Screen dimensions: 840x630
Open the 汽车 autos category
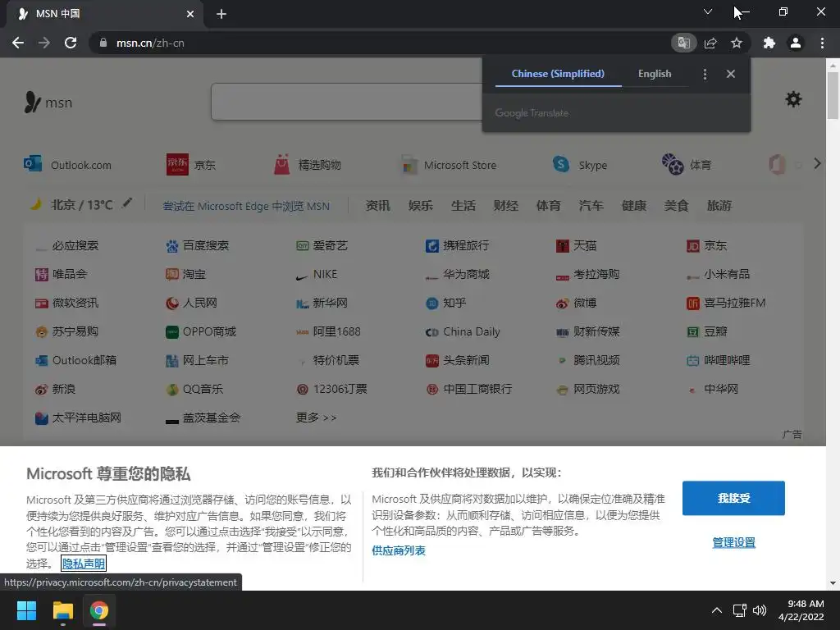click(x=591, y=206)
